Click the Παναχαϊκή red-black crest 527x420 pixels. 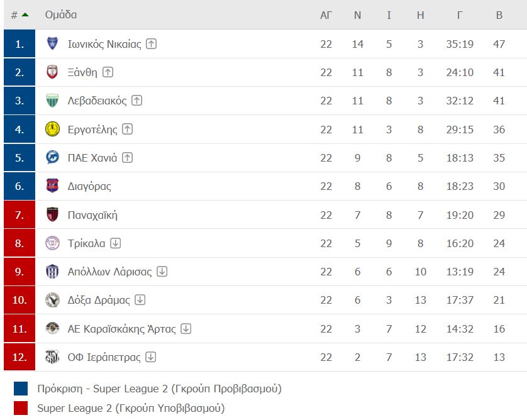tap(52, 214)
